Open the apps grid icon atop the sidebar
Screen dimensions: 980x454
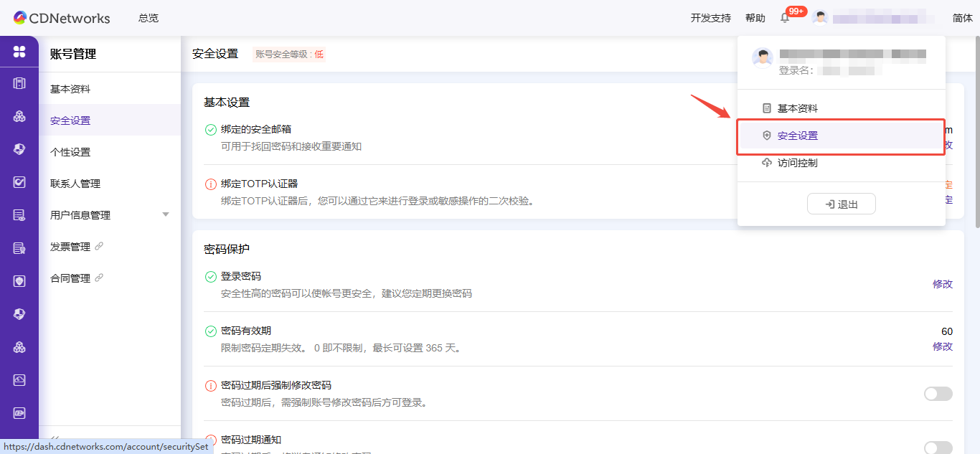point(19,52)
